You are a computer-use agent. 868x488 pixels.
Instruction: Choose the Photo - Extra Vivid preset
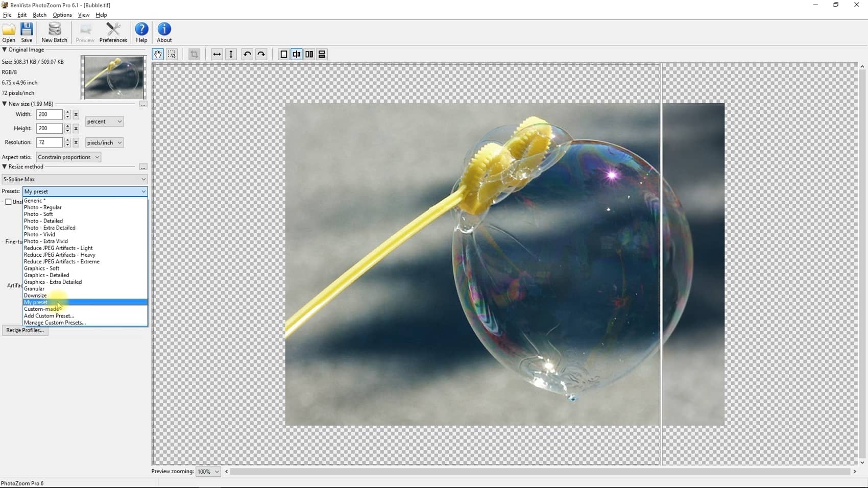tap(85, 241)
